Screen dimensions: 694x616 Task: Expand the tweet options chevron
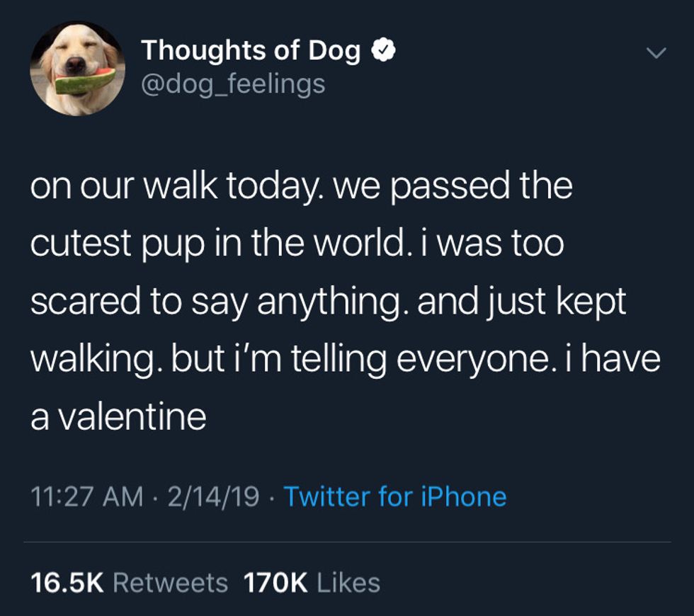tap(657, 53)
